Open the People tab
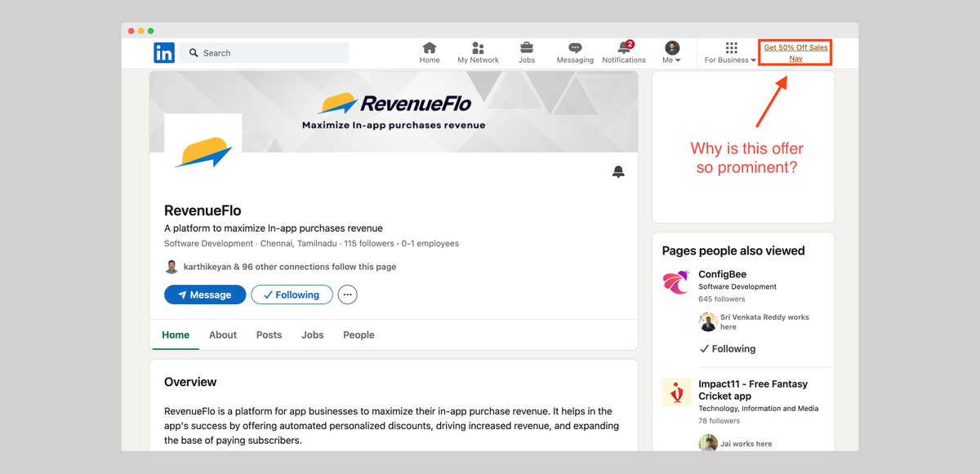 [359, 334]
